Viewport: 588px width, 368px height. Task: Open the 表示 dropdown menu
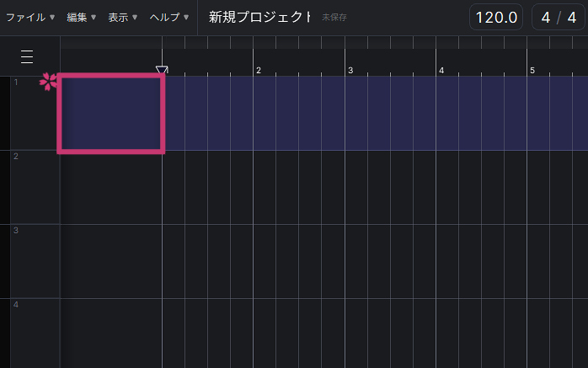click(123, 17)
